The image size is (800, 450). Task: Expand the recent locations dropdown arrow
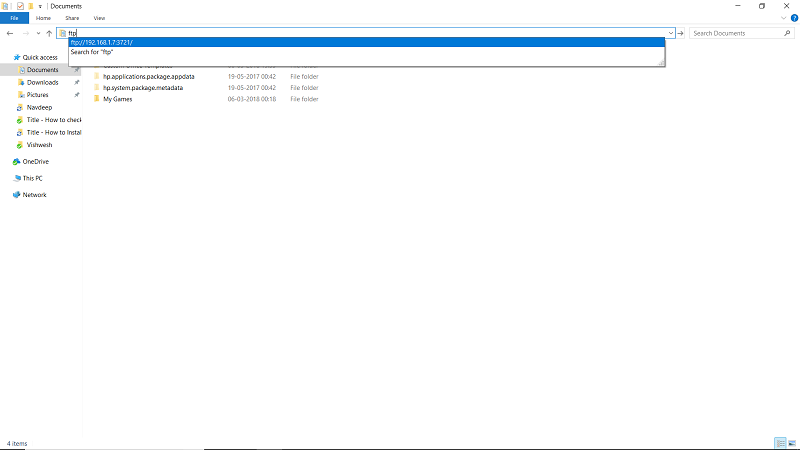click(38, 33)
